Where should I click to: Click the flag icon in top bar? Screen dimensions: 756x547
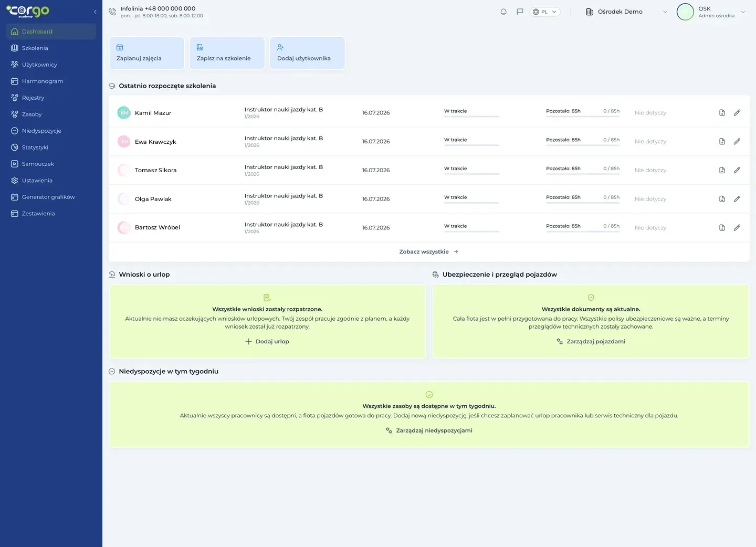tap(520, 12)
